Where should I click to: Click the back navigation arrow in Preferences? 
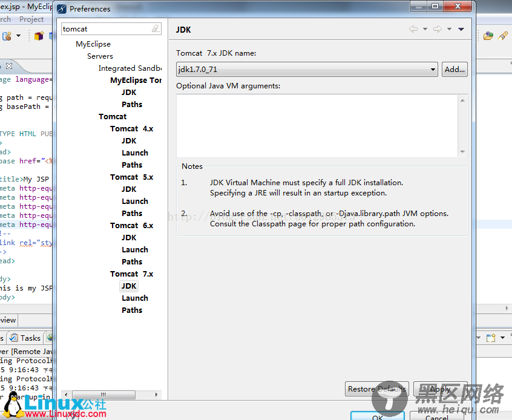tap(413, 29)
